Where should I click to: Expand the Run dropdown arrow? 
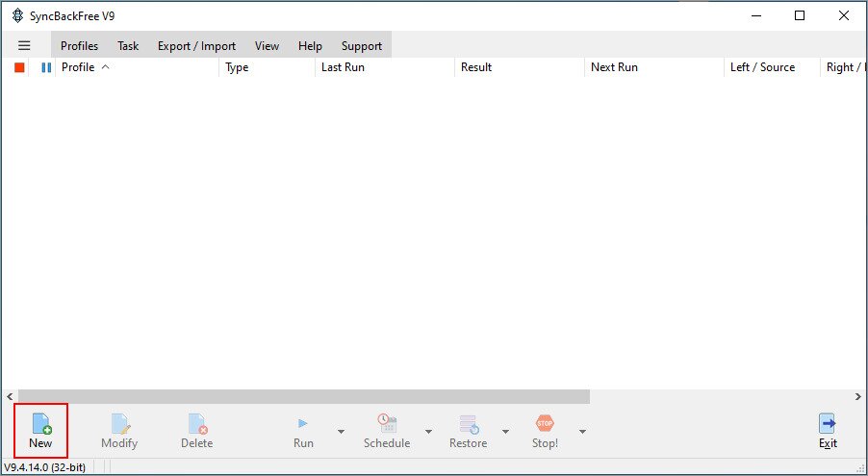pos(341,432)
